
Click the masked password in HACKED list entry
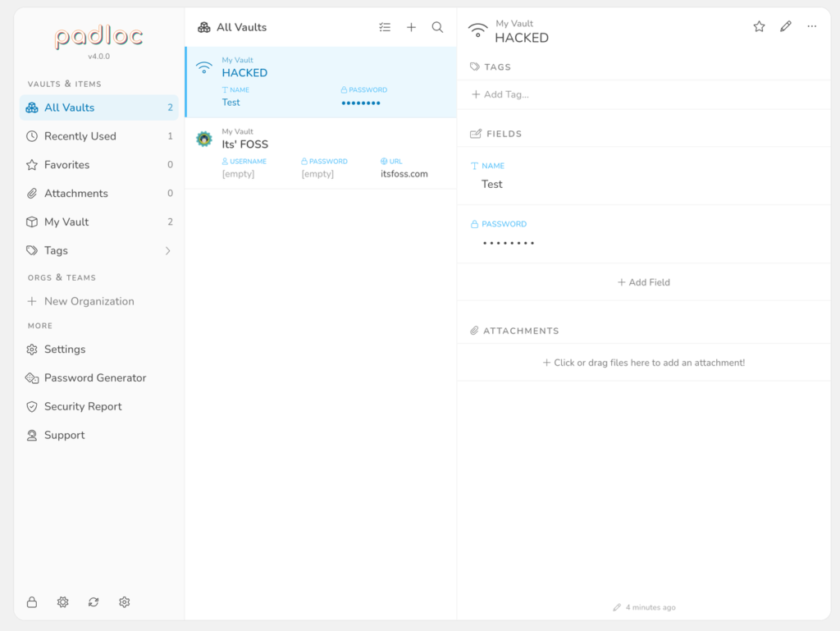coord(361,103)
